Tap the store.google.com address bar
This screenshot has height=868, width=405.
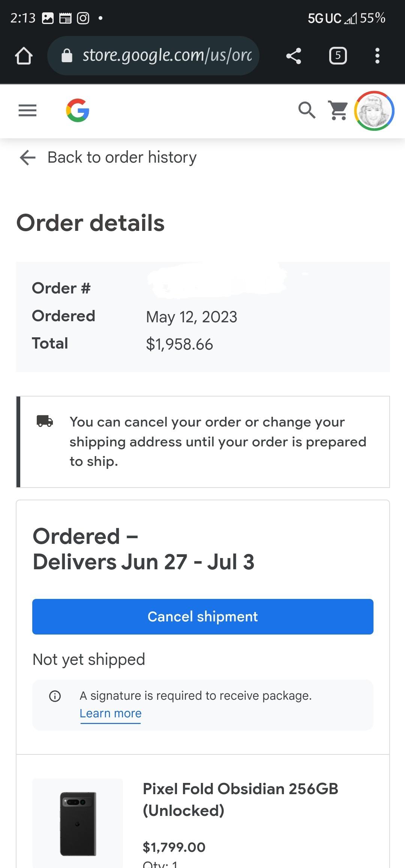point(167,56)
